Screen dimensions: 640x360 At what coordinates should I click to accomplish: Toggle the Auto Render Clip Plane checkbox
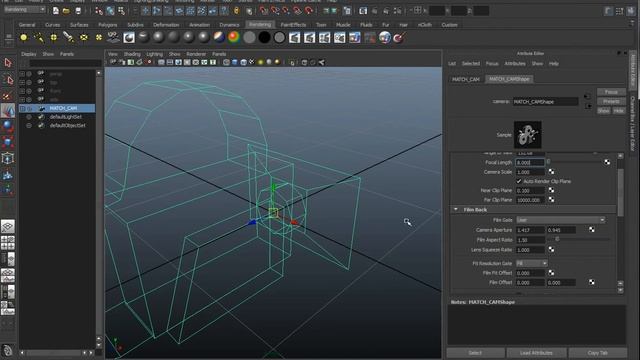tap(519, 181)
